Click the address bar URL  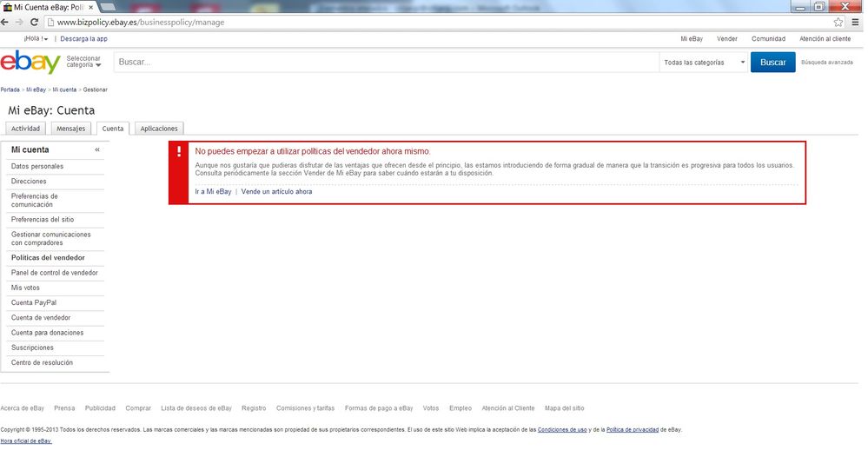coord(141,22)
